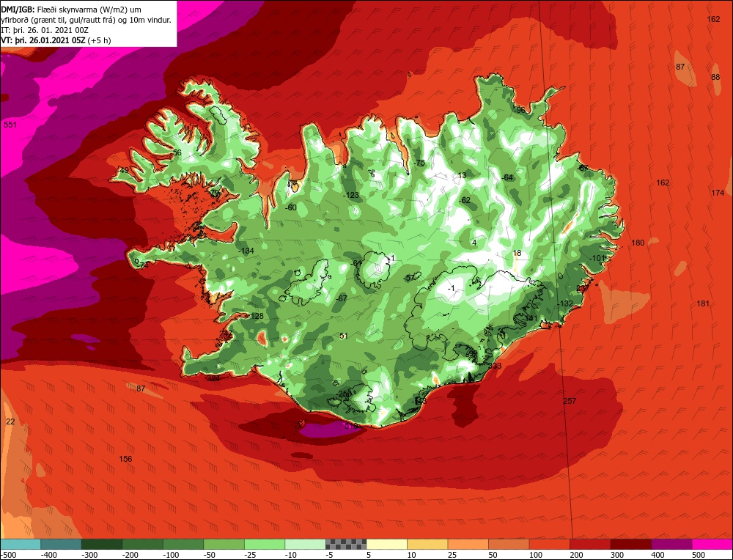
Task: Click the 18 value on the map
Action: coord(517,254)
